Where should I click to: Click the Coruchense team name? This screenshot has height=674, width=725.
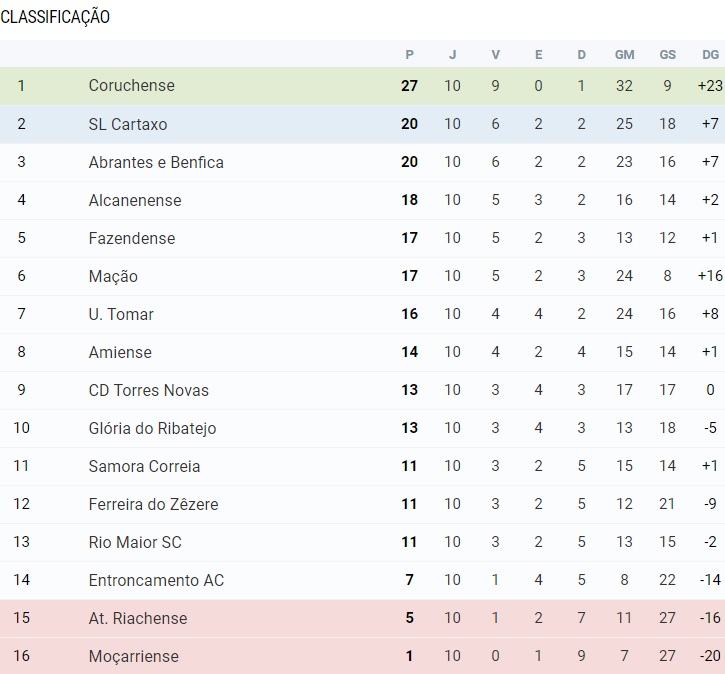(131, 86)
